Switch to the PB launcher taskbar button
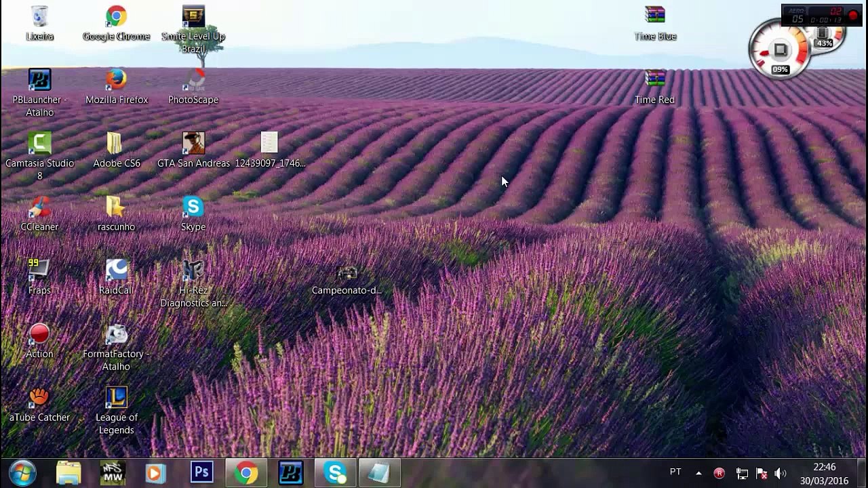The height and width of the screenshot is (488, 868). (291, 473)
